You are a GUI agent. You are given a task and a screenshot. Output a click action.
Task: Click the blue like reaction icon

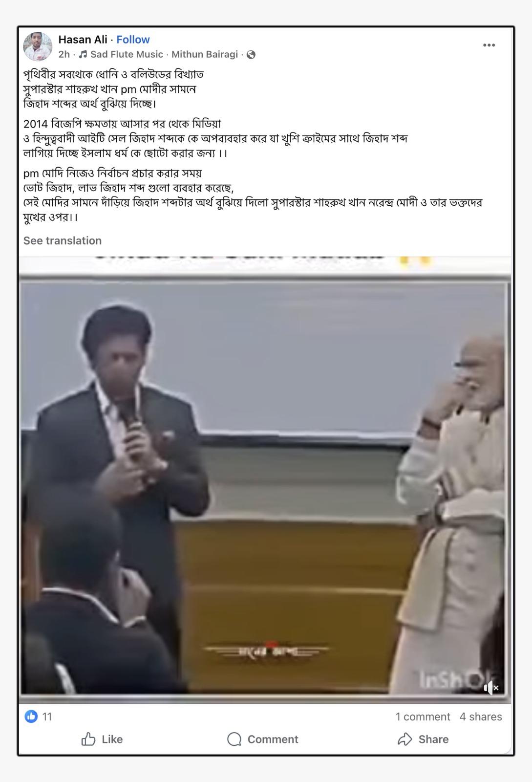coord(31,717)
